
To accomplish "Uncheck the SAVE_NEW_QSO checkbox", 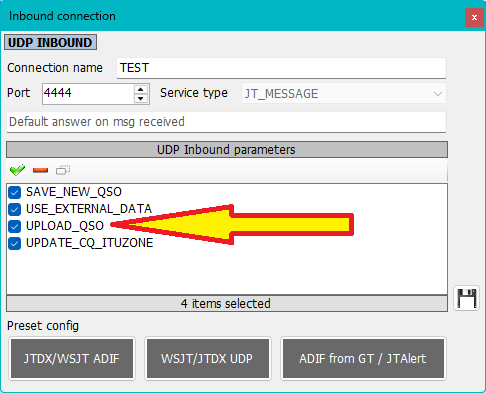I will pyautogui.click(x=15, y=192).
